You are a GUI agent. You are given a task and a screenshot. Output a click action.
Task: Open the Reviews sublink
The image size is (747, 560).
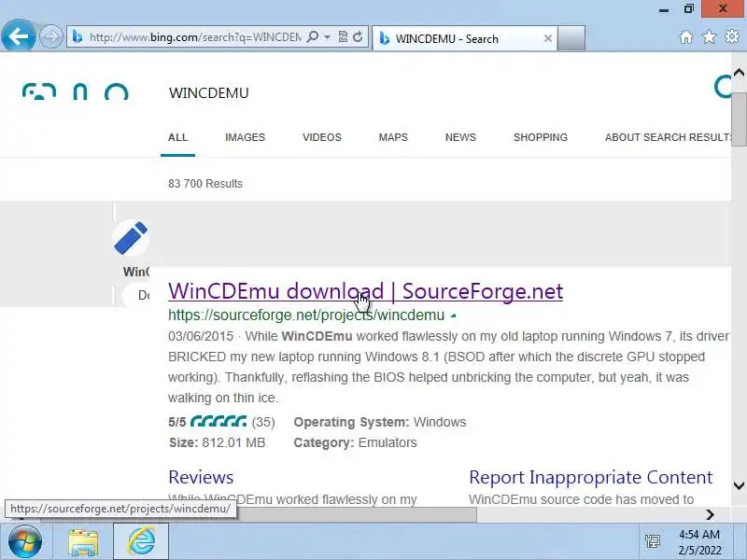[201, 477]
